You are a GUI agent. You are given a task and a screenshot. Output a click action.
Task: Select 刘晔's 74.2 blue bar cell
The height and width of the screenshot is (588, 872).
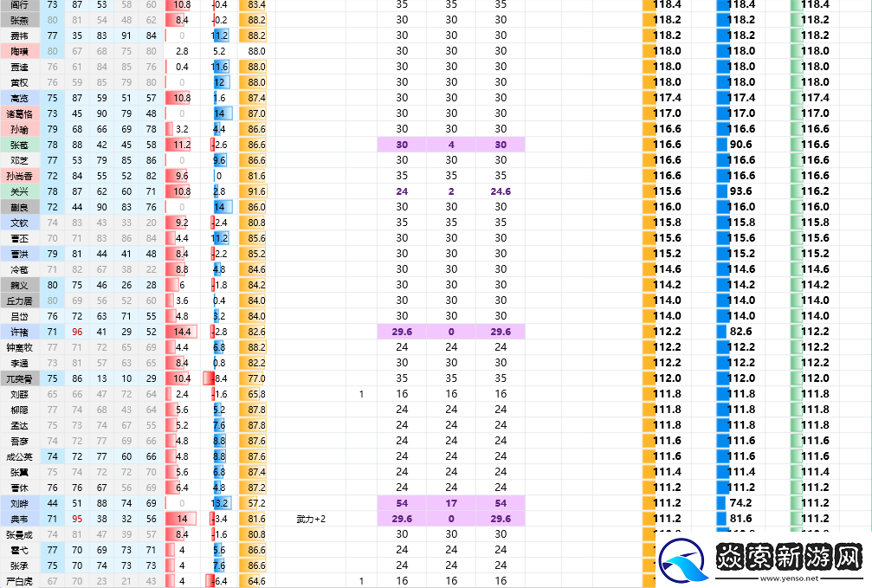(x=740, y=503)
